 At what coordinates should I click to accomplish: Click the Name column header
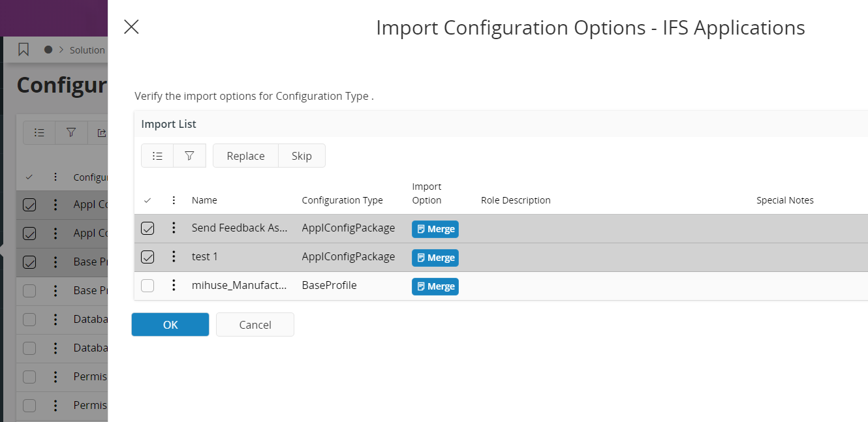tap(204, 200)
